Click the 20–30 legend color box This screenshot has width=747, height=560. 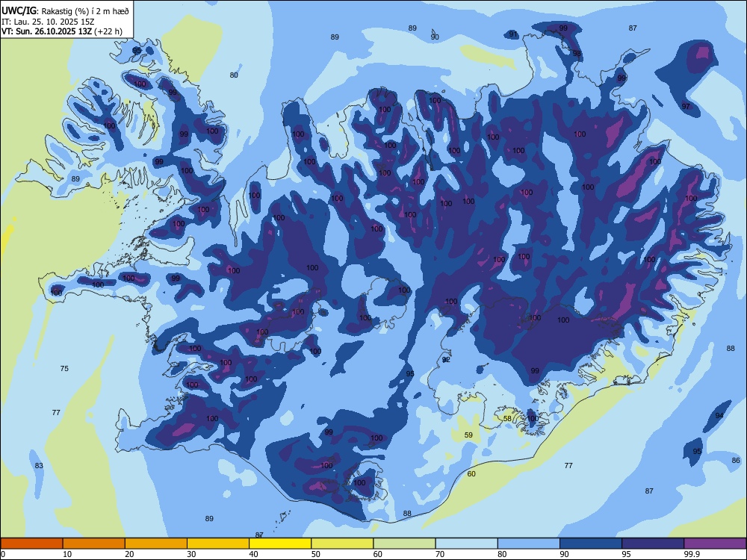156,544
